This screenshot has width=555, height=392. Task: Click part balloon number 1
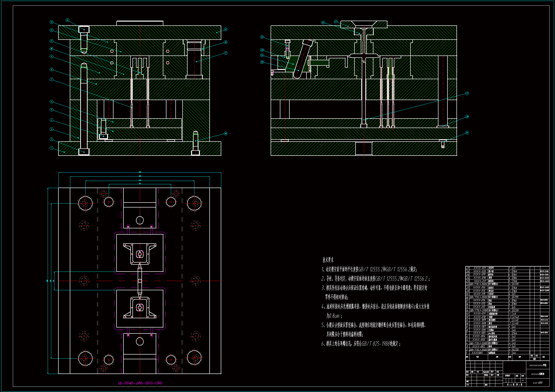[51, 148]
